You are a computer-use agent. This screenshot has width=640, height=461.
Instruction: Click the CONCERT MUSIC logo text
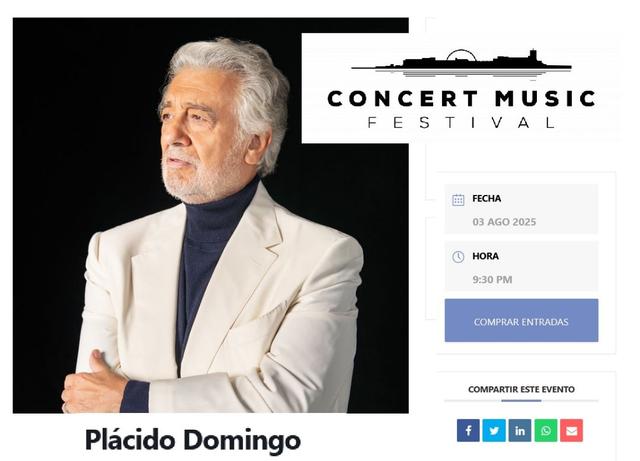pyautogui.click(x=461, y=99)
